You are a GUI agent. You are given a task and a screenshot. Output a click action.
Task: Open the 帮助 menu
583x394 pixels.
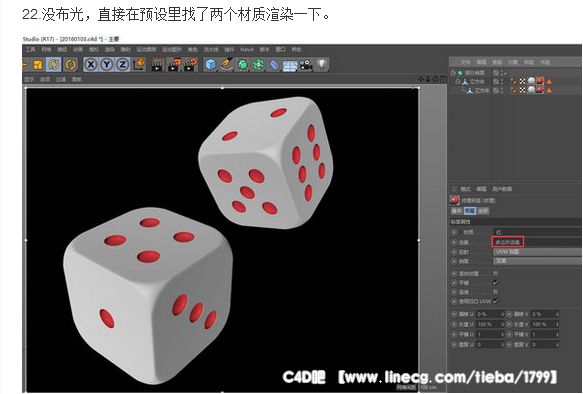[296, 49]
